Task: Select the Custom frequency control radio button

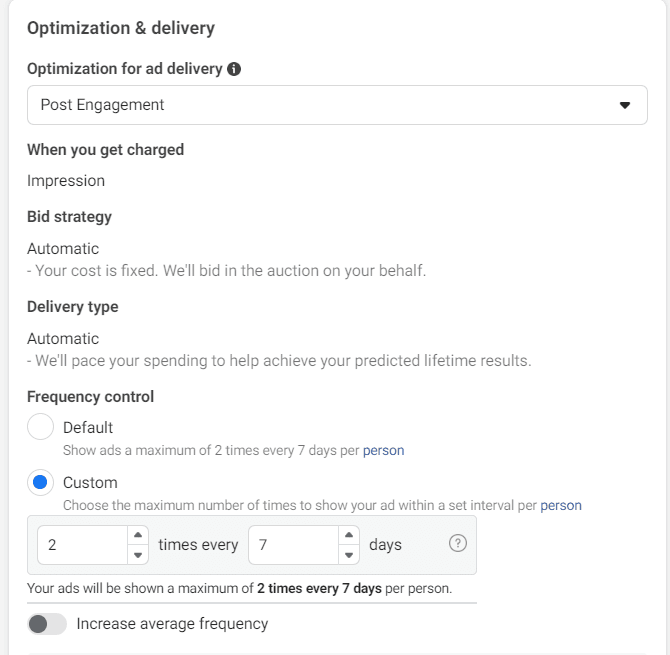Action: tap(40, 483)
